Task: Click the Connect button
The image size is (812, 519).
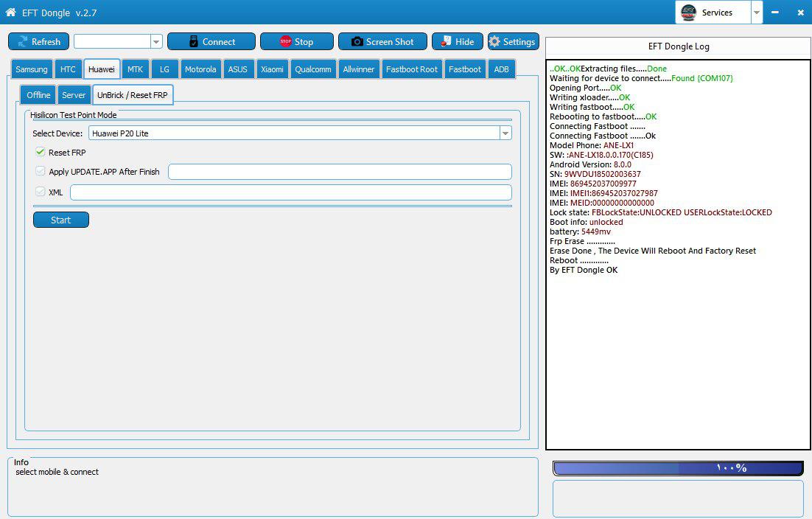Action: [211, 41]
